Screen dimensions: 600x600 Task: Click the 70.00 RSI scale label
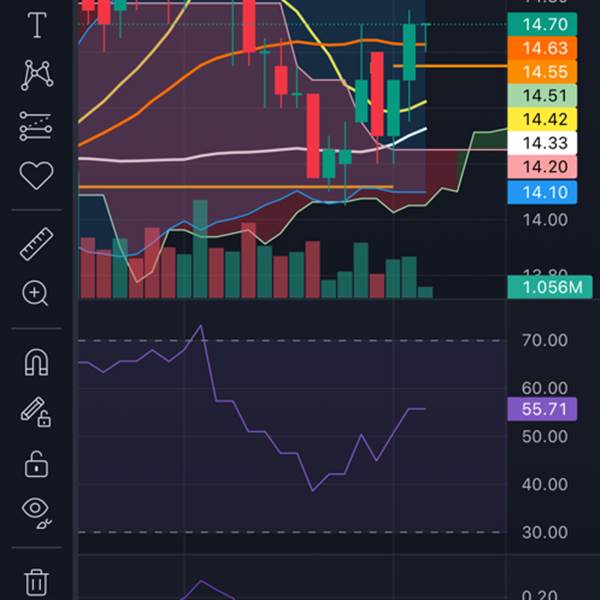click(x=545, y=340)
